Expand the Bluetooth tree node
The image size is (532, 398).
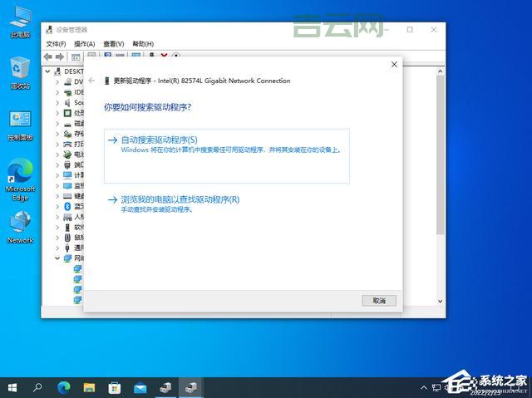57,206
